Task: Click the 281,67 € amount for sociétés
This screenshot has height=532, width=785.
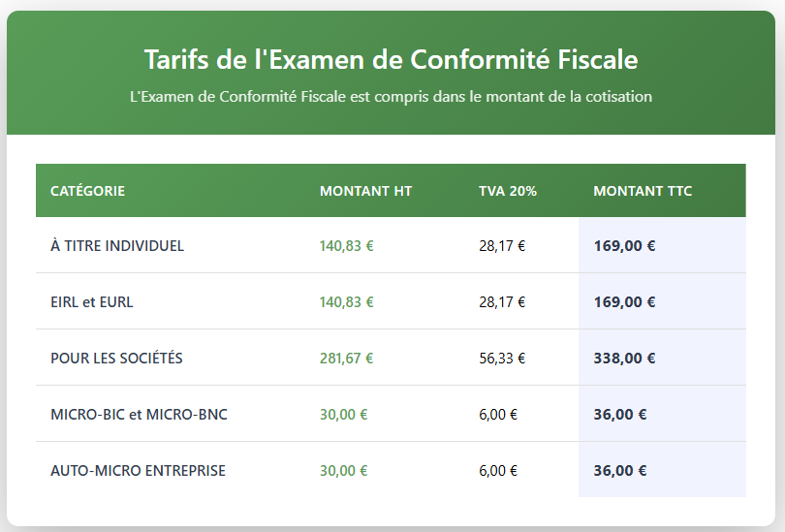Action: pos(346,359)
